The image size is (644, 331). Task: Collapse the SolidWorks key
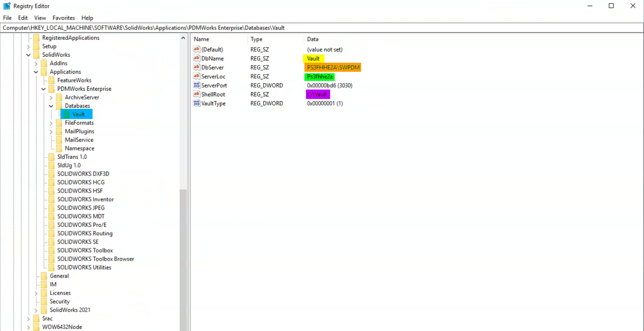coord(28,55)
